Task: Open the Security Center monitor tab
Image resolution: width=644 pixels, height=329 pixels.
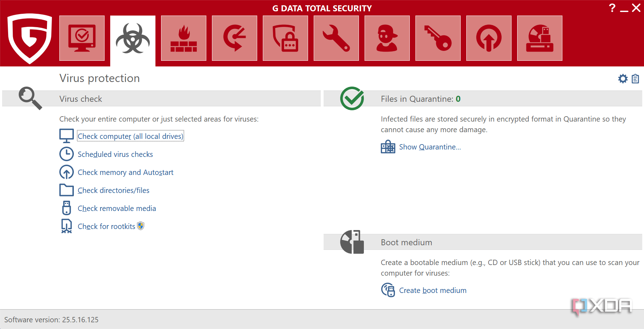Action: click(x=82, y=38)
